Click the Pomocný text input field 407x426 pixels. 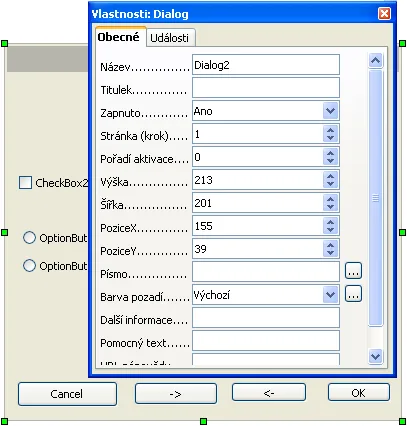(x=266, y=341)
